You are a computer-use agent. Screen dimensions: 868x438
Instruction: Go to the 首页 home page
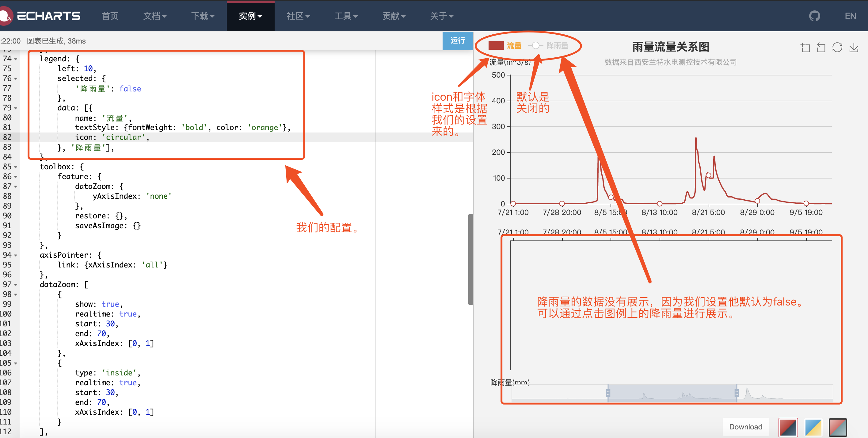[110, 16]
